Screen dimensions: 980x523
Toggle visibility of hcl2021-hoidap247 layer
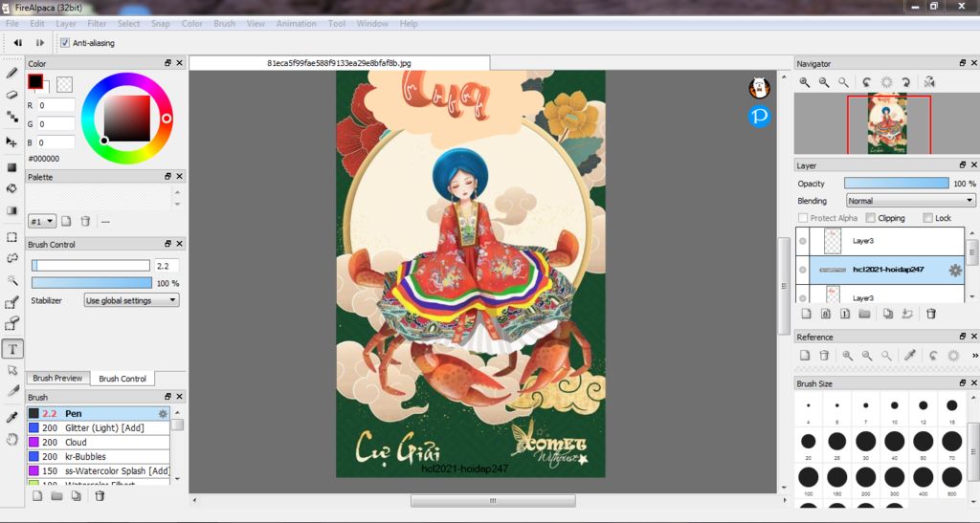803,271
